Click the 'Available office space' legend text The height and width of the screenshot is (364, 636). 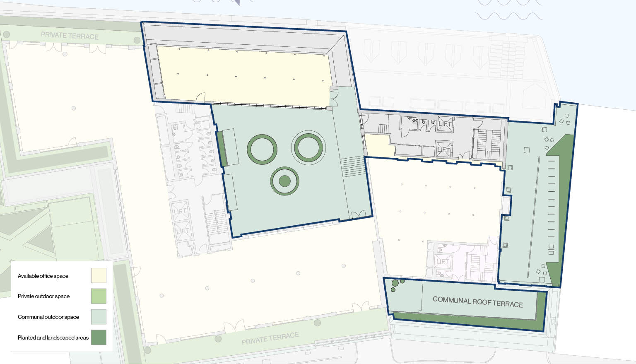pyautogui.click(x=43, y=276)
